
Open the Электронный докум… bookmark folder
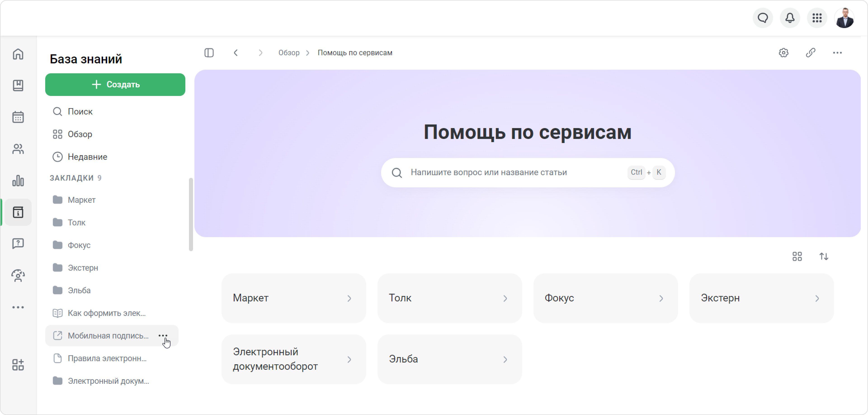[x=112, y=381]
